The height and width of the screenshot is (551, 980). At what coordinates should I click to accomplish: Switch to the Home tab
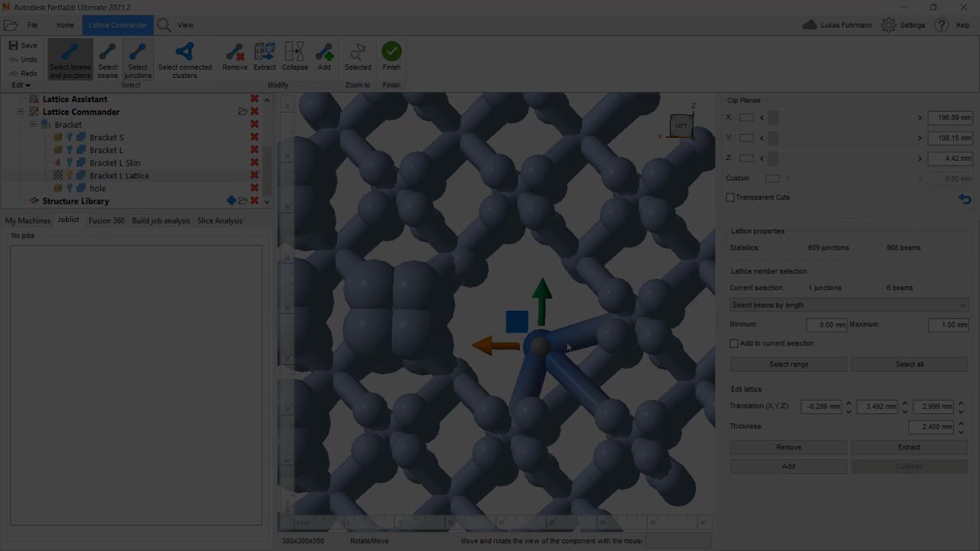coord(65,25)
